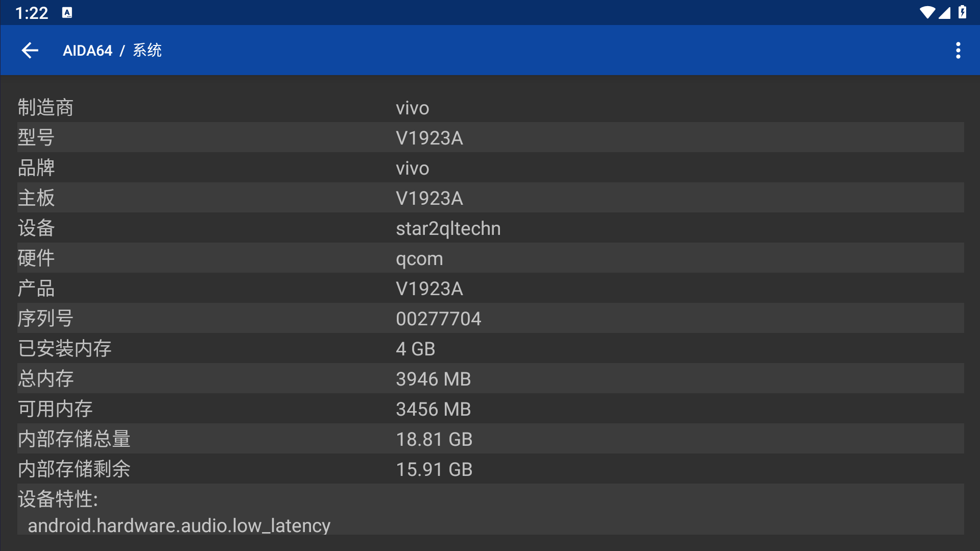
Task: Tap the android.hardware.audio.low_latency feature entry
Action: click(x=179, y=525)
